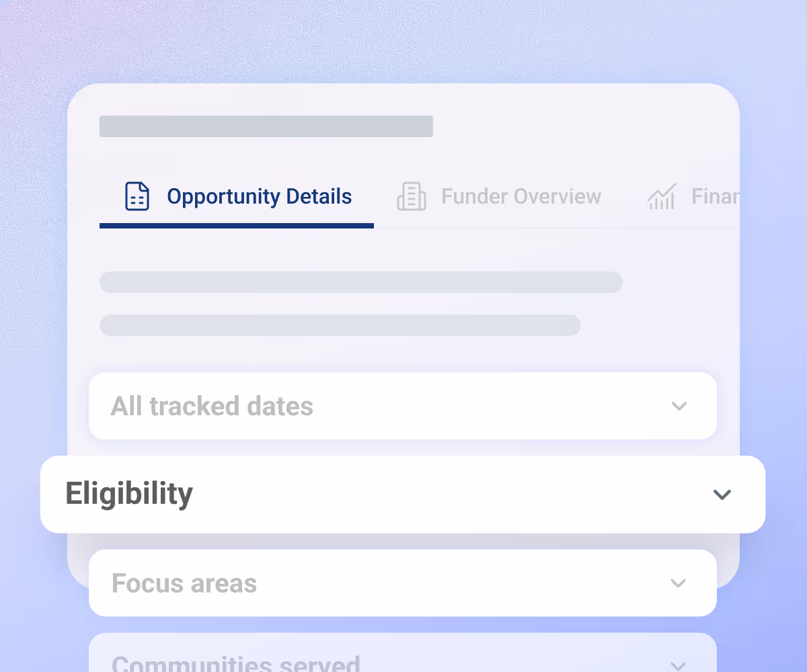Click the All tracked dates filter bar
807x672 pixels.
(403, 406)
